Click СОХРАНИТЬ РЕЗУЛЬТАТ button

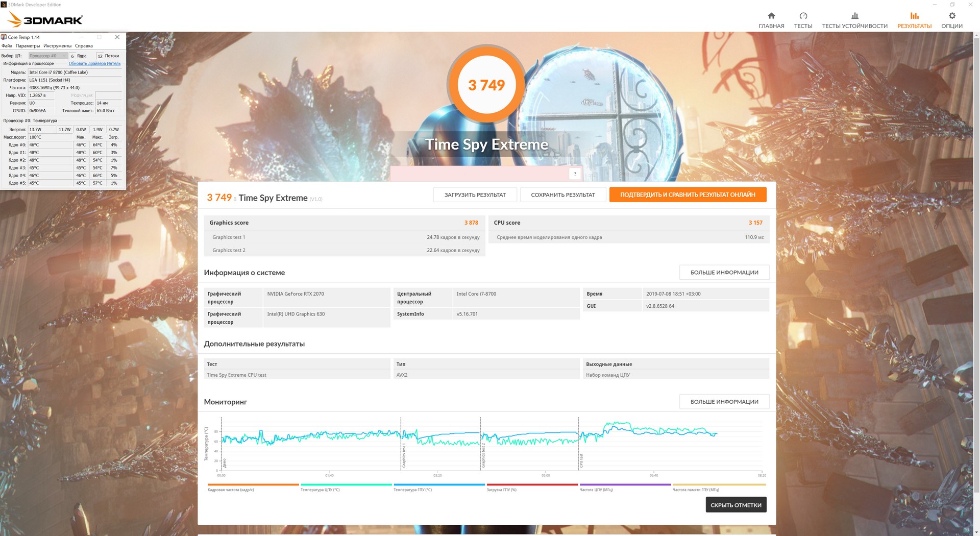(562, 194)
